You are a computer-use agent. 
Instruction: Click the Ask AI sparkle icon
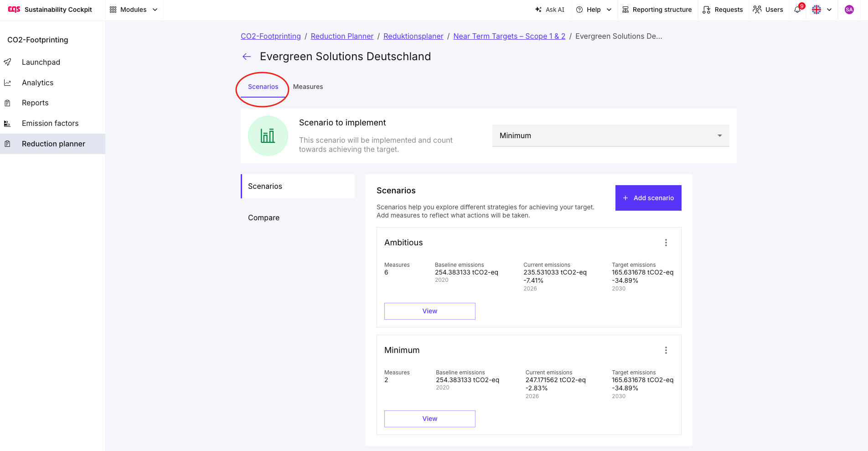[538, 10]
